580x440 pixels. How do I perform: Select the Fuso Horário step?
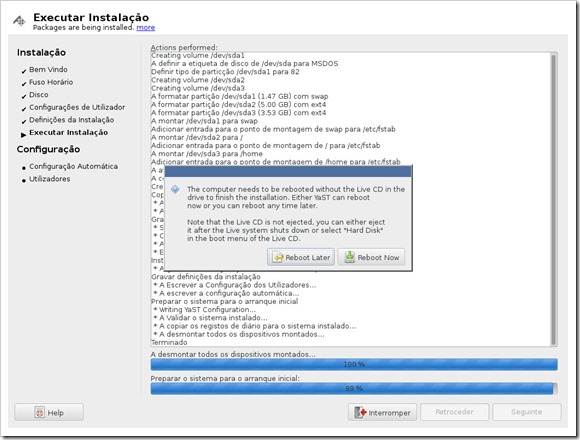point(51,82)
